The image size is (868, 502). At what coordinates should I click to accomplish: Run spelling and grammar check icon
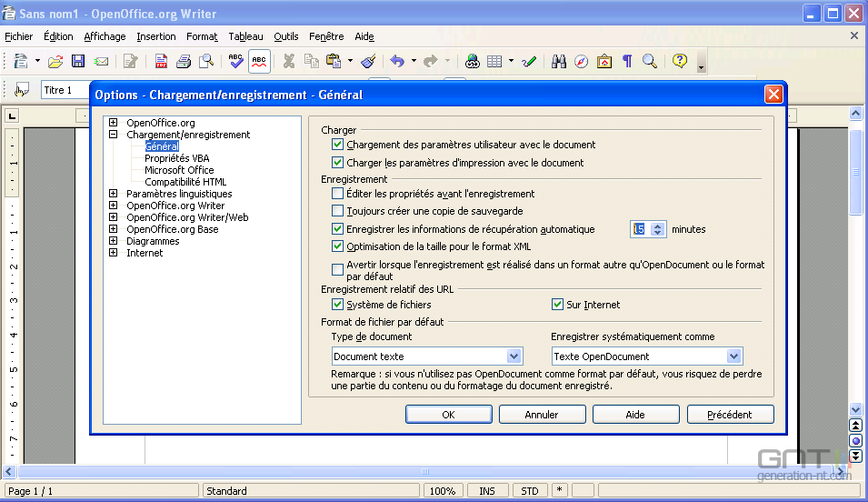235,61
